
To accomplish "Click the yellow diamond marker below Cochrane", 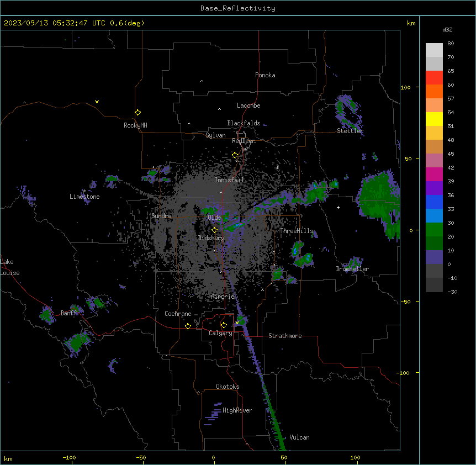I will click(x=188, y=326).
